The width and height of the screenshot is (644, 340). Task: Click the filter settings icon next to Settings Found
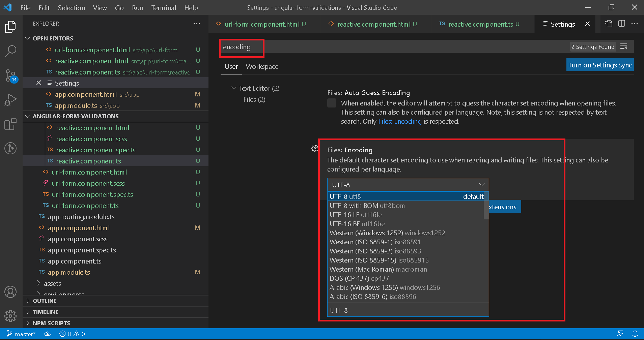(x=624, y=47)
